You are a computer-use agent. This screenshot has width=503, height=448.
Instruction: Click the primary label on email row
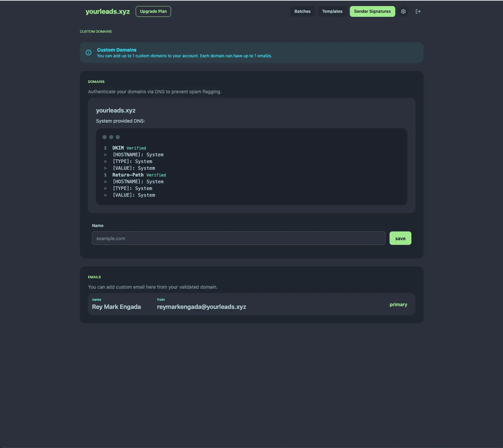(398, 305)
